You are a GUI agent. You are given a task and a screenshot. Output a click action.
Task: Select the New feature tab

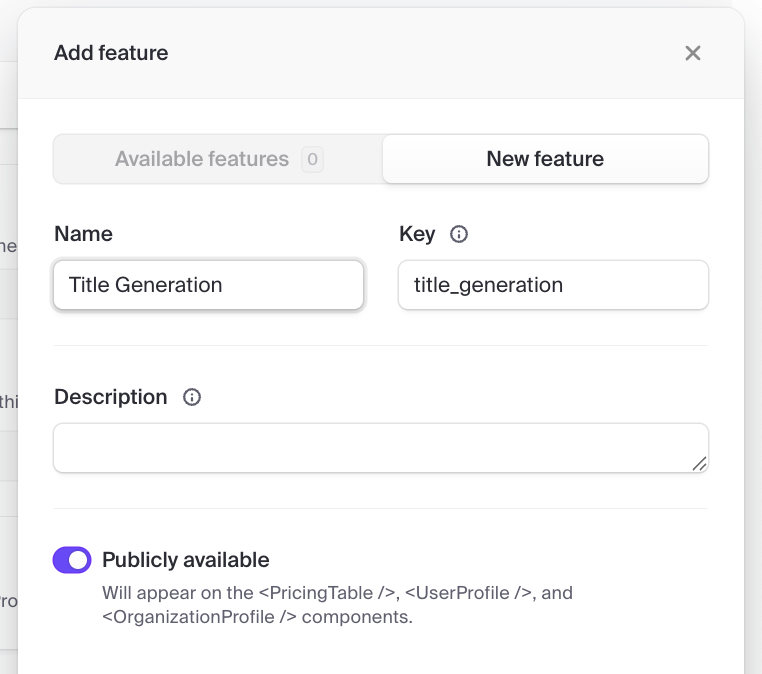click(x=545, y=159)
